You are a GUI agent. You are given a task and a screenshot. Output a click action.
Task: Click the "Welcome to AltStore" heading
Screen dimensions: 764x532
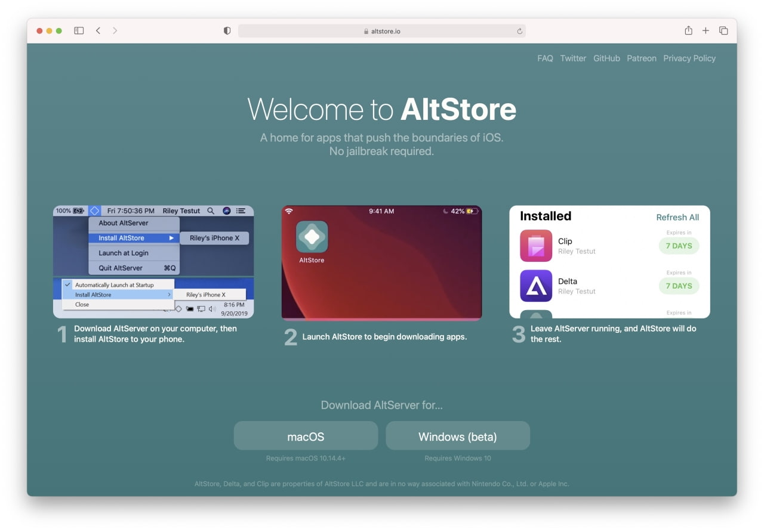pyautogui.click(x=382, y=110)
